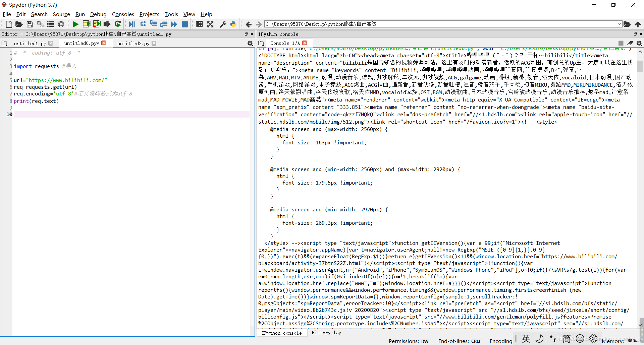
Task: Select the Console 1/A tab
Action: coord(285,43)
